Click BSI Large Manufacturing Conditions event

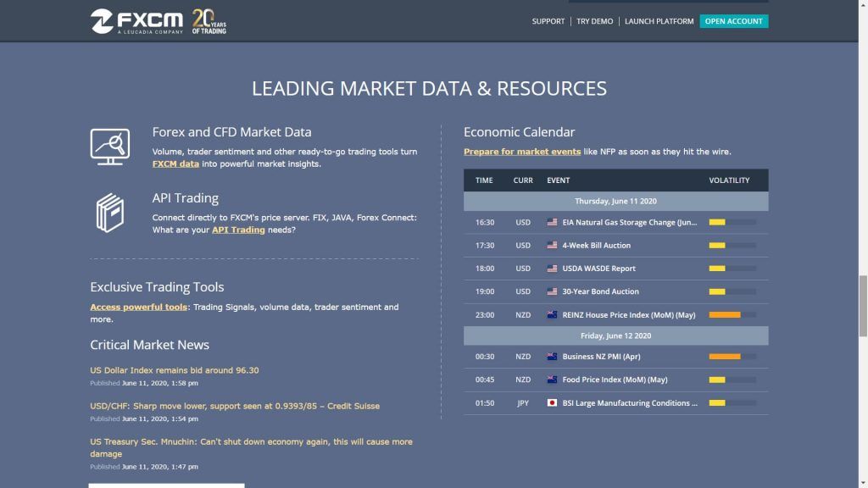click(x=630, y=402)
